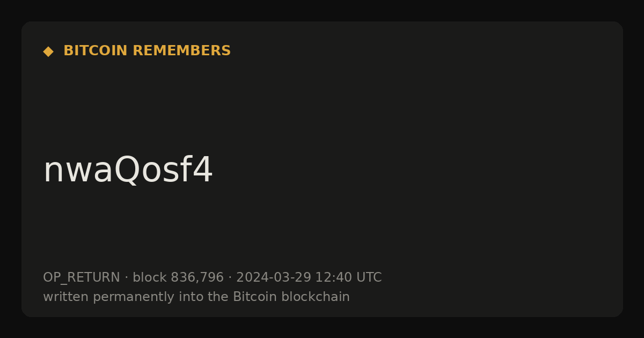Click empty area of the dark card
Screen dimensions: 644x338
click(x=429, y=134)
